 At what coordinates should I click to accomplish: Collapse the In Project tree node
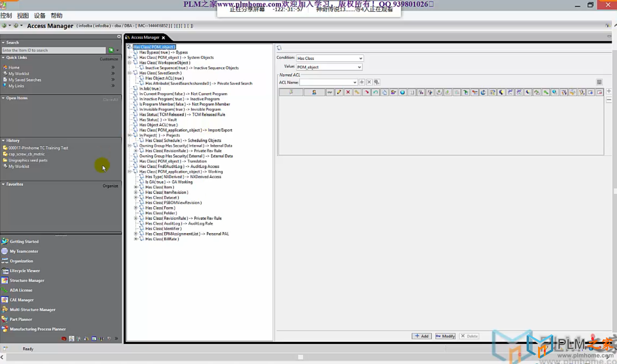(130, 135)
